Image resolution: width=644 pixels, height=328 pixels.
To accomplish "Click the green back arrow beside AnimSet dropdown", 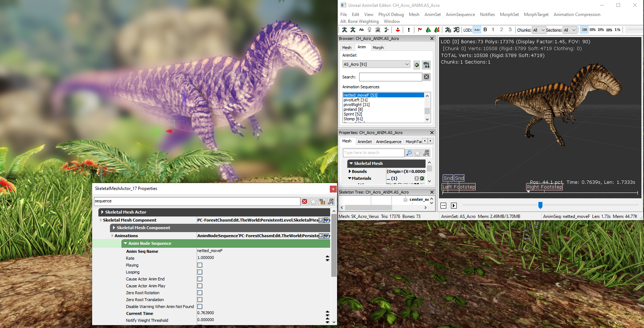I will click(417, 65).
